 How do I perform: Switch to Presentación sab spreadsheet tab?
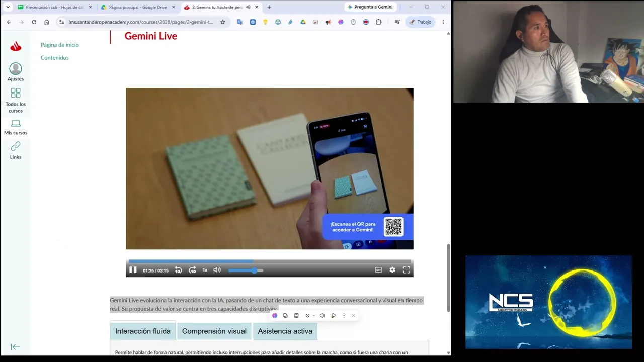[55, 7]
